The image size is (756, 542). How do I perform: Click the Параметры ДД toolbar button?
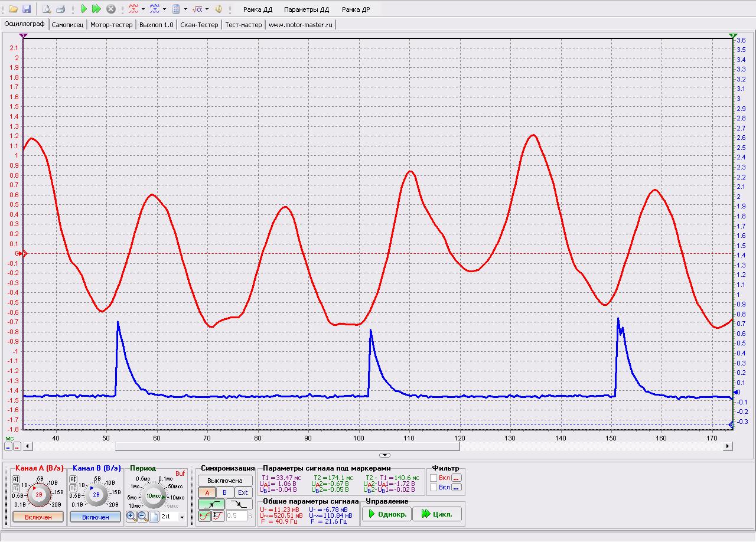point(306,9)
